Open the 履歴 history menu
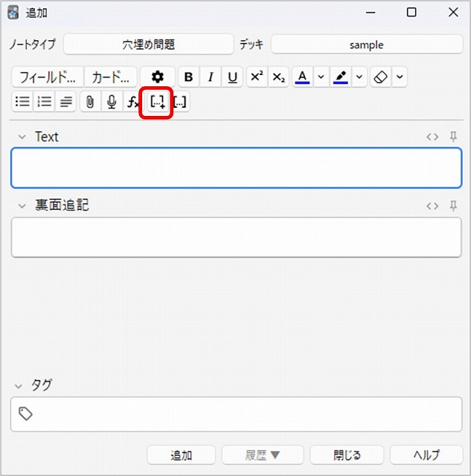Viewport: 471px width, 476px height. point(263,455)
